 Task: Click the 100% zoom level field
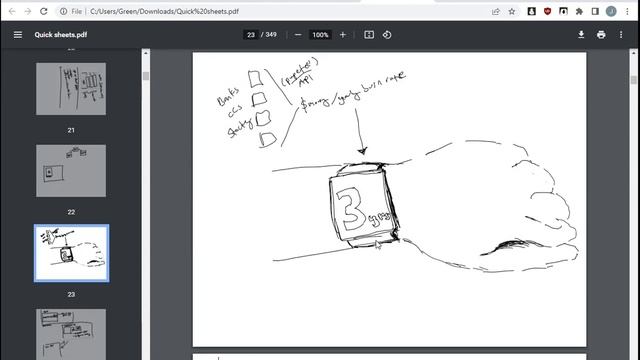[x=320, y=35]
